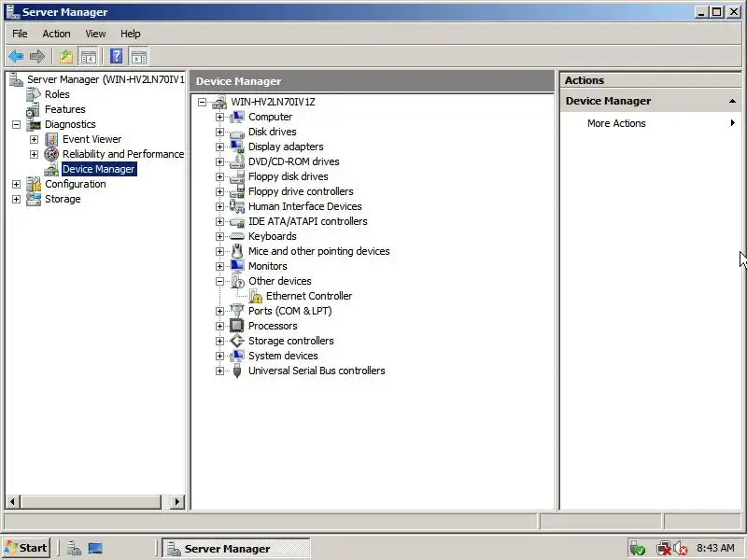Toggle the Show/Hide Action Pane icon

(139, 57)
